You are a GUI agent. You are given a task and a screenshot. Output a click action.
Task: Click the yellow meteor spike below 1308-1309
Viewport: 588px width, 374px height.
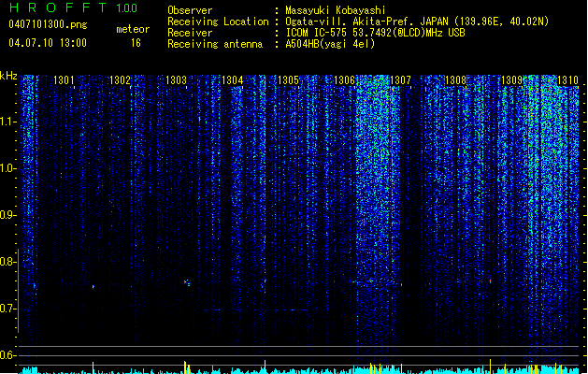tap(490, 367)
